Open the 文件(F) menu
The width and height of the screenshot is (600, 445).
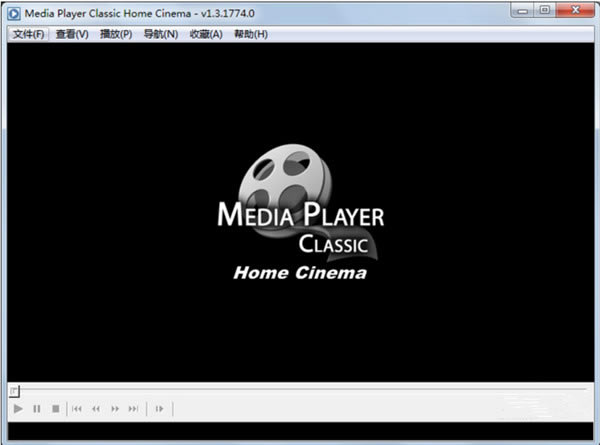[x=28, y=34]
